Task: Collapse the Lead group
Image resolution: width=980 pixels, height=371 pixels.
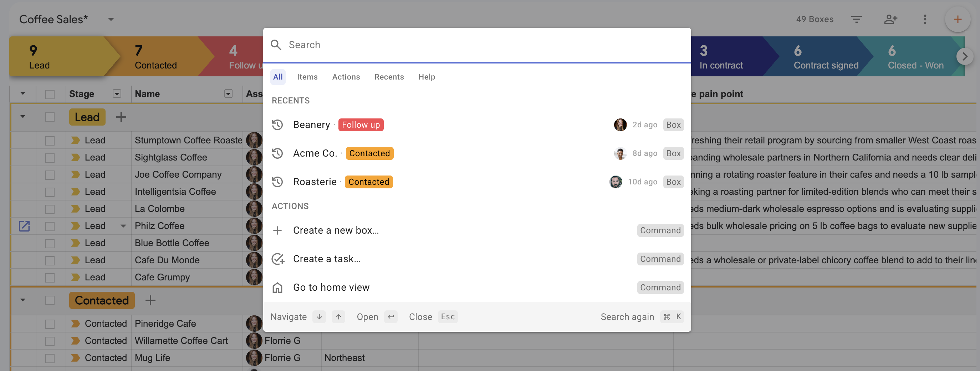Action: point(23,117)
